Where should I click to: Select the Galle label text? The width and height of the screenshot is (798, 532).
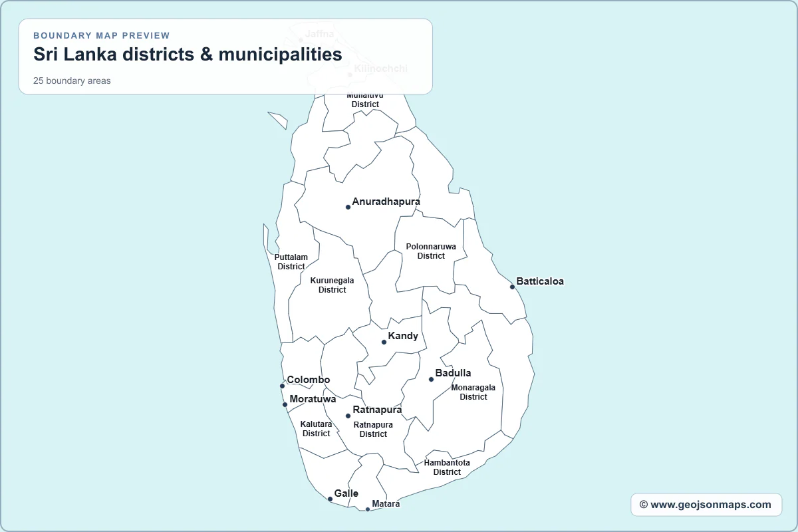point(346,493)
